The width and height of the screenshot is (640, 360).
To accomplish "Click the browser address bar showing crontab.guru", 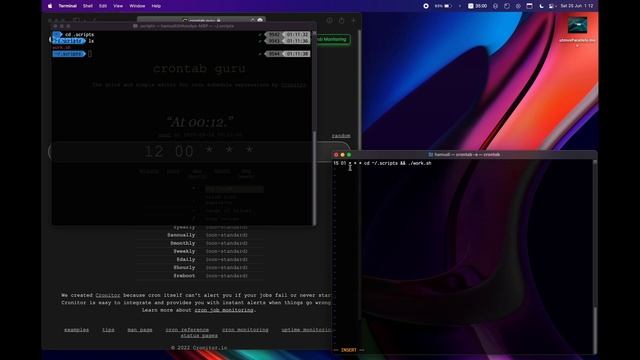I will [x=201, y=20].
